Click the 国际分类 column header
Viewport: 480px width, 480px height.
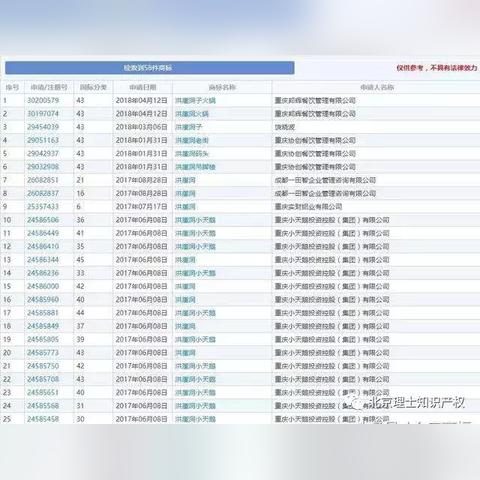tap(93, 87)
